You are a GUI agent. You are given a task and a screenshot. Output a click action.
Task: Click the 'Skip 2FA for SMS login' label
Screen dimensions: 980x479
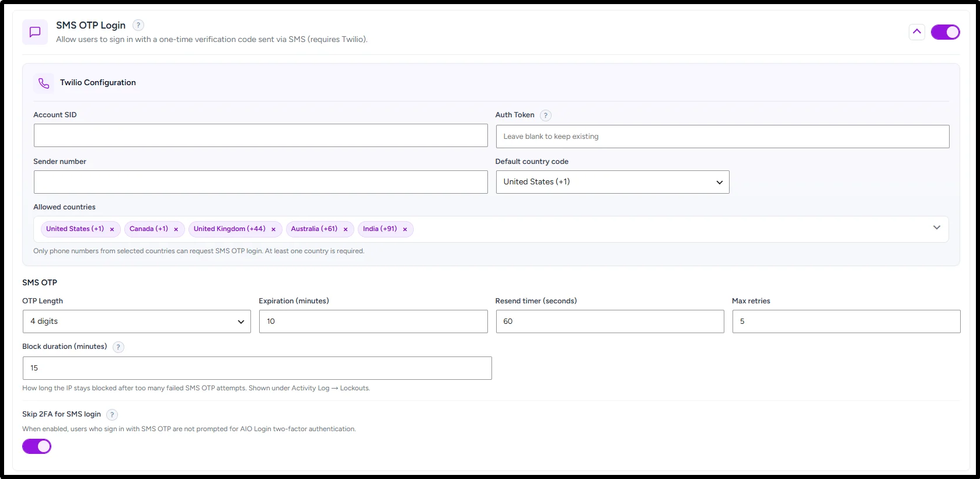[61, 414]
